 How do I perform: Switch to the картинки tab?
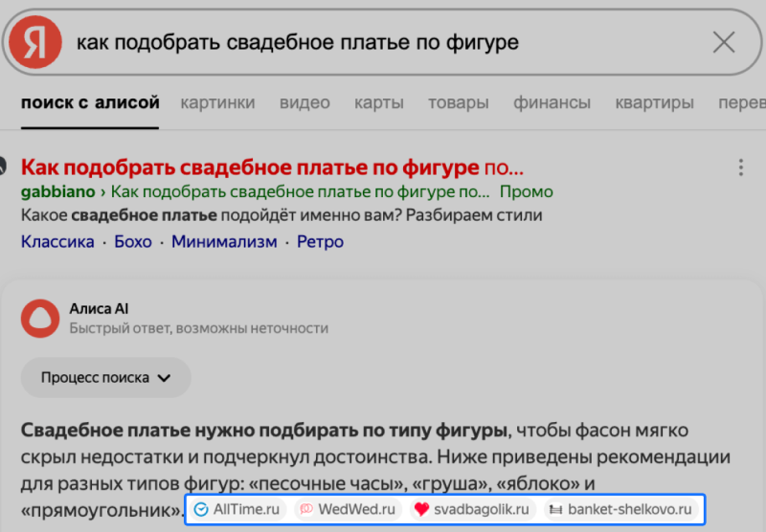click(x=217, y=103)
